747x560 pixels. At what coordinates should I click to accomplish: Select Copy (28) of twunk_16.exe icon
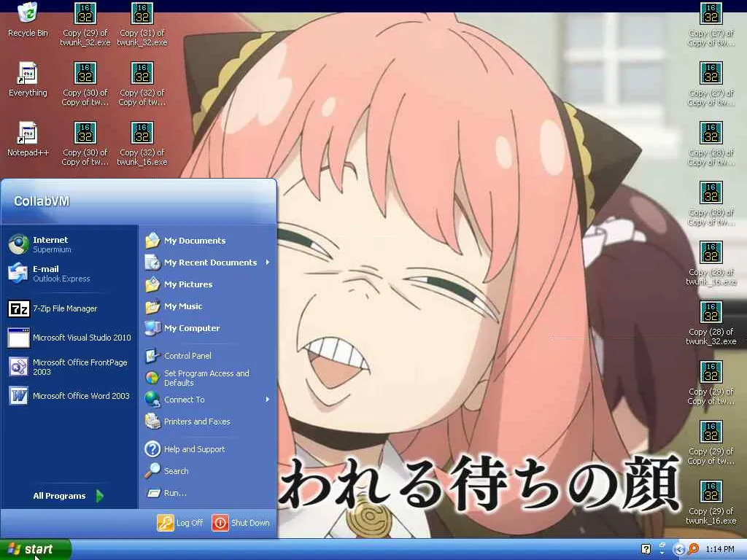711,263
